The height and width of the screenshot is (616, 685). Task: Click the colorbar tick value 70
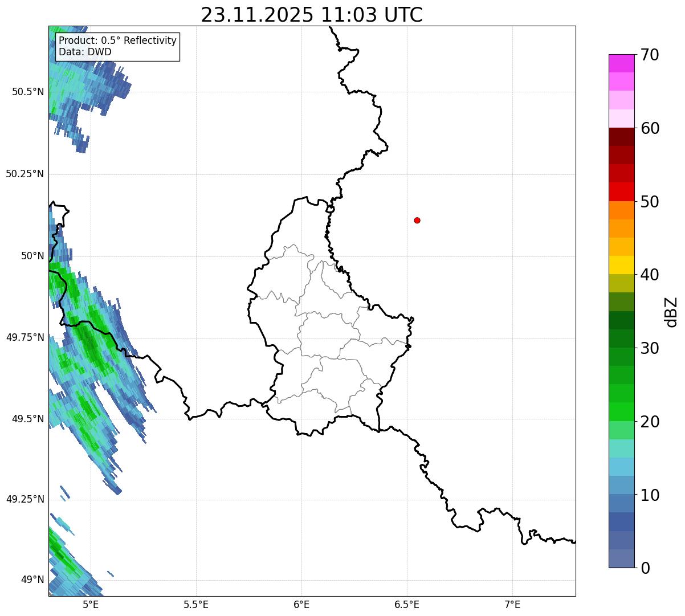click(x=650, y=55)
